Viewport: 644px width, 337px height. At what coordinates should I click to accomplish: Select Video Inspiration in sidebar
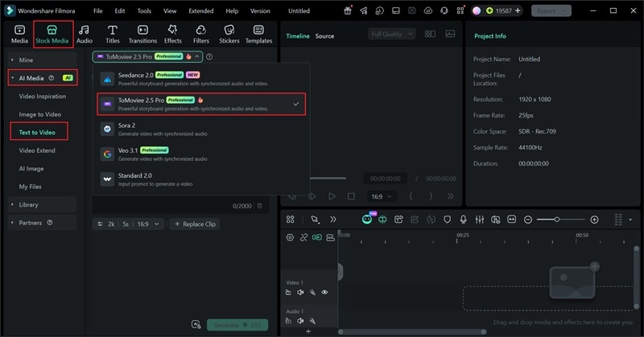[x=43, y=96]
